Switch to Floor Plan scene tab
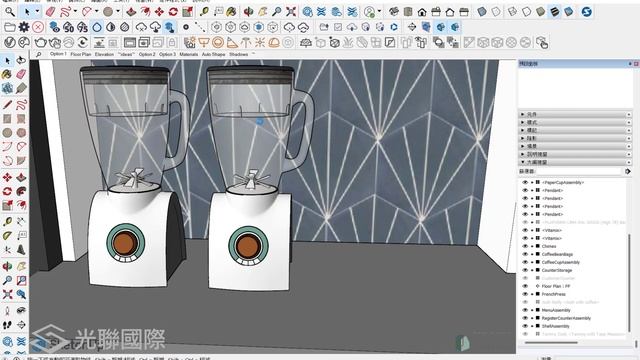640x360 pixels. [x=81, y=54]
